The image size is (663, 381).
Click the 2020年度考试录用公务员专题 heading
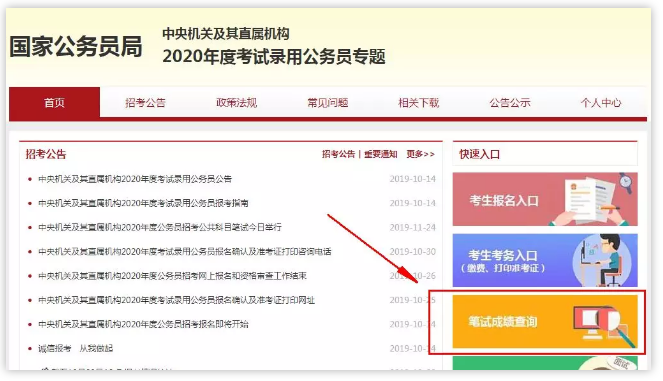(x=274, y=57)
